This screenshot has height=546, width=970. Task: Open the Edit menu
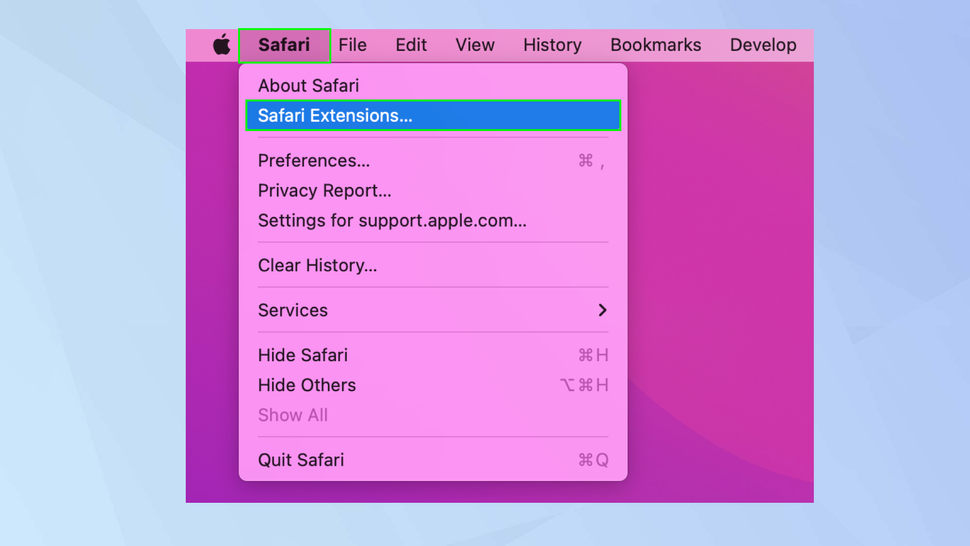pos(411,45)
